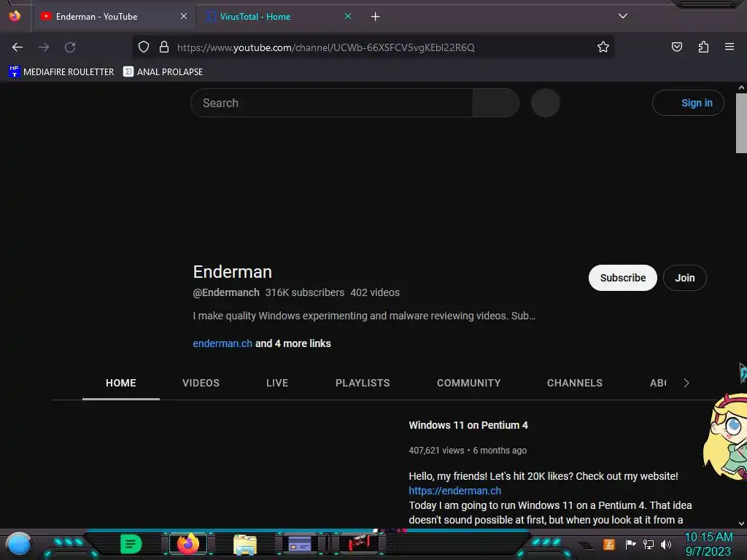Click the page vertical scrollbar thumb
747x560 pixels.
741,123
